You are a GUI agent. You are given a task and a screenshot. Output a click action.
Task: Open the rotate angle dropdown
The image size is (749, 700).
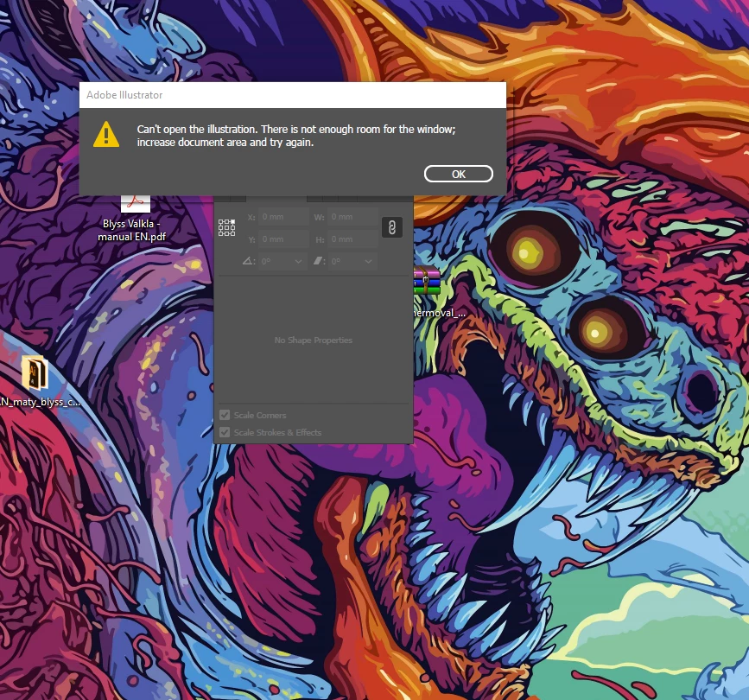coord(298,261)
